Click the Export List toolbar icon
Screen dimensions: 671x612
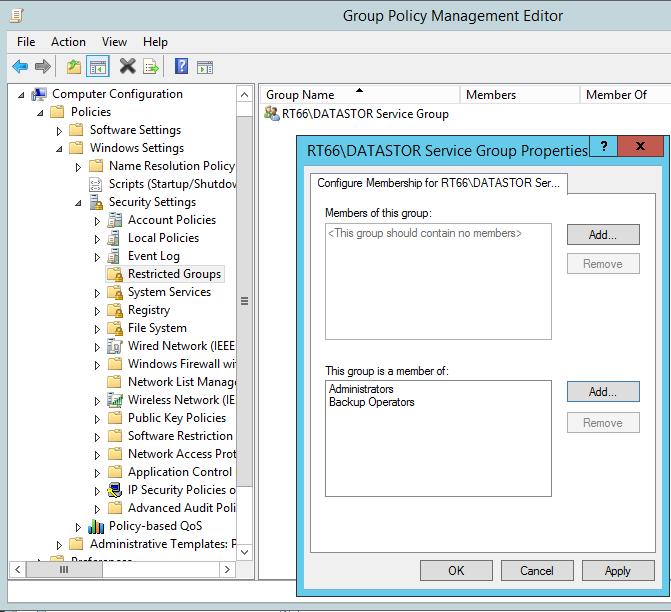pyautogui.click(x=151, y=67)
